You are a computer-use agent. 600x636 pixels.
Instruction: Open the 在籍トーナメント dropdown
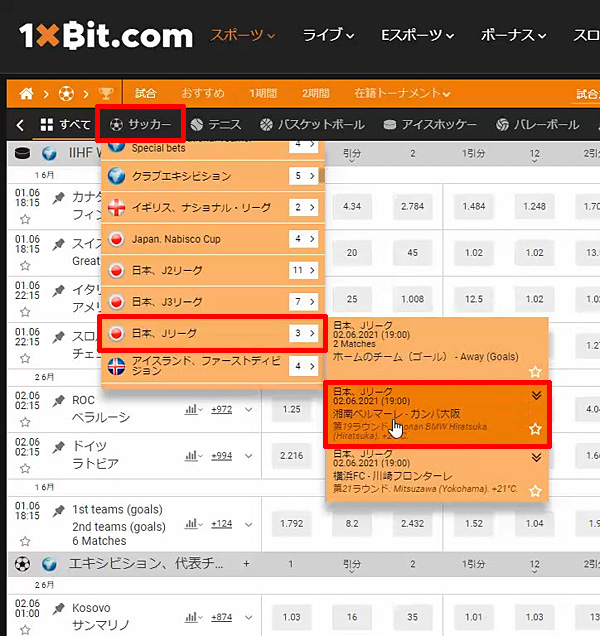(x=402, y=94)
